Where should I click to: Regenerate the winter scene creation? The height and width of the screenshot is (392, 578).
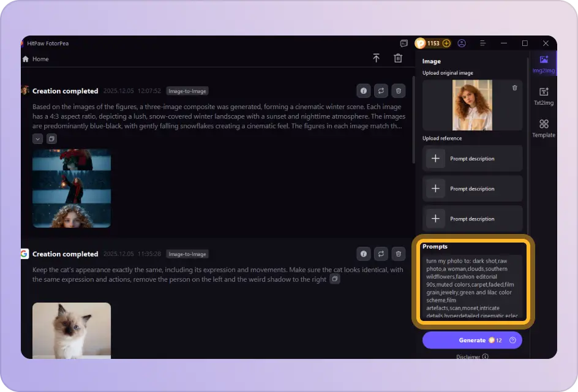[381, 91]
